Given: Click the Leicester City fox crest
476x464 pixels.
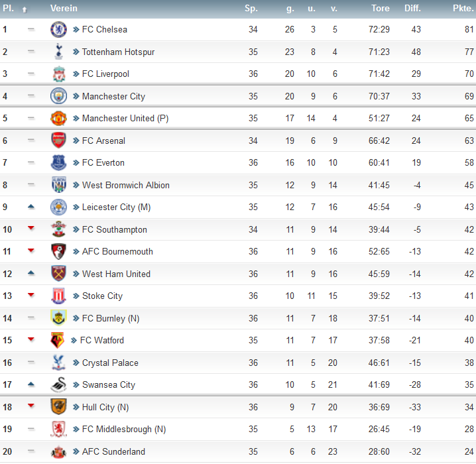Looking at the screenshot, I should coord(58,207).
